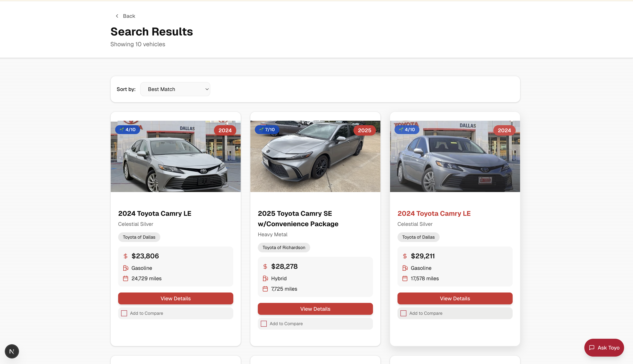
Task: Click the Ask Toyo chat bubble icon
Action: (592, 347)
